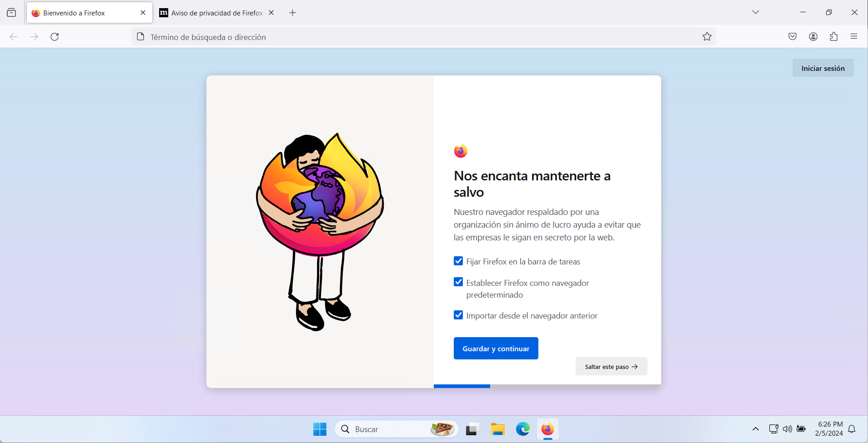The image size is (868, 443).
Task: Click the Firefox taskbar icon
Action: 547,429
